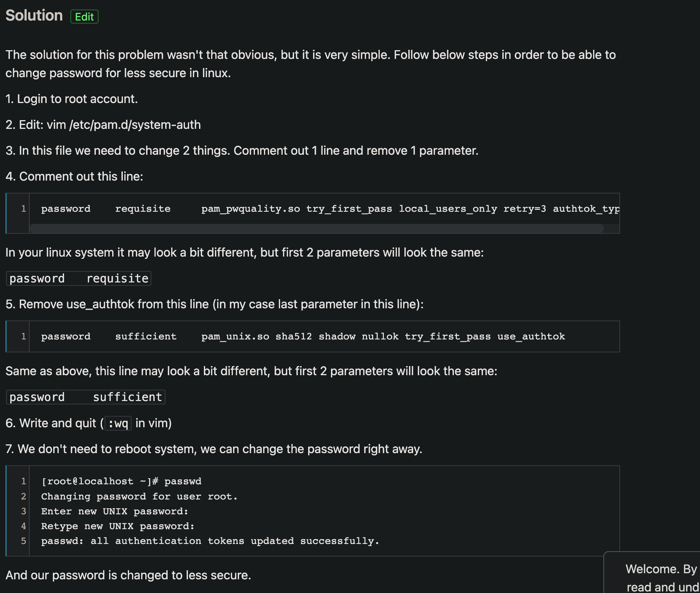This screenshot has width=700, height=593.
Task: Click the closing 'changed to less secure' sentence
Action: [128, 575]
